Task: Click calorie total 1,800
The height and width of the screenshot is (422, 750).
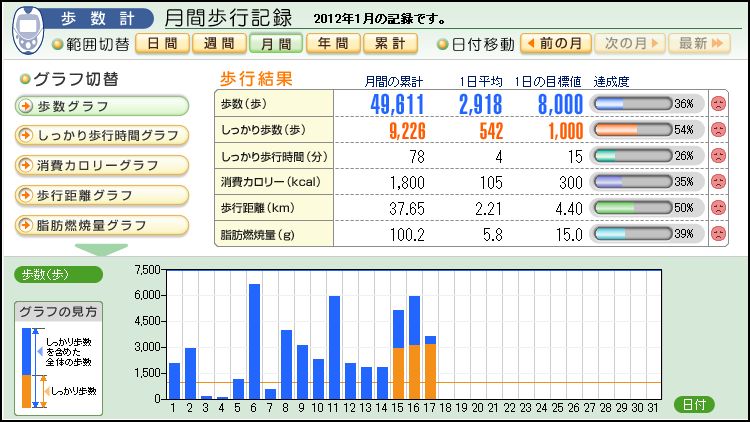Action: tap(407, 182)
